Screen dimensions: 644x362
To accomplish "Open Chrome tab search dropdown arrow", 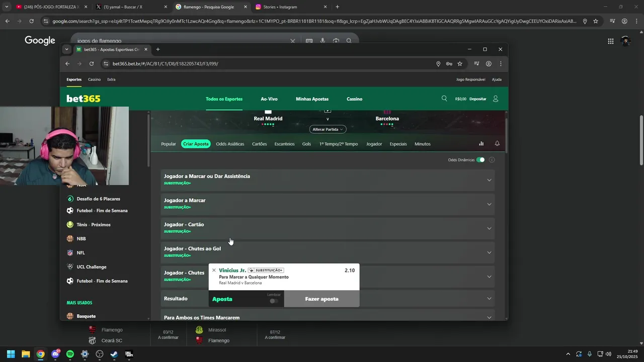I will click(x=7, y=7).
